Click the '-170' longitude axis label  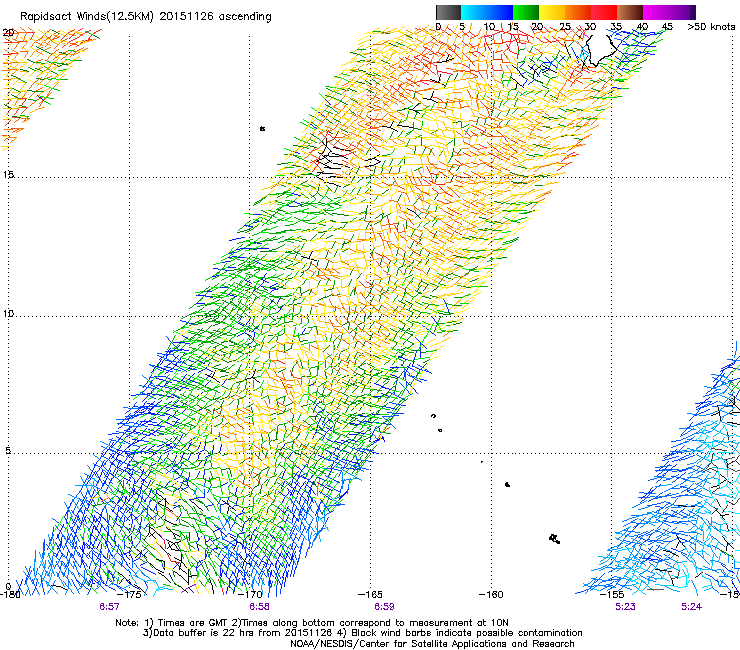[250, 594]
